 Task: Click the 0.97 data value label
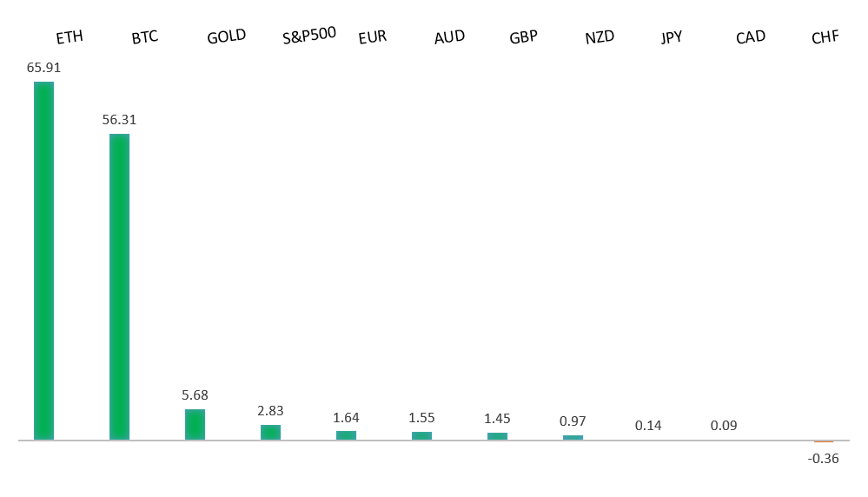[573, 421]
